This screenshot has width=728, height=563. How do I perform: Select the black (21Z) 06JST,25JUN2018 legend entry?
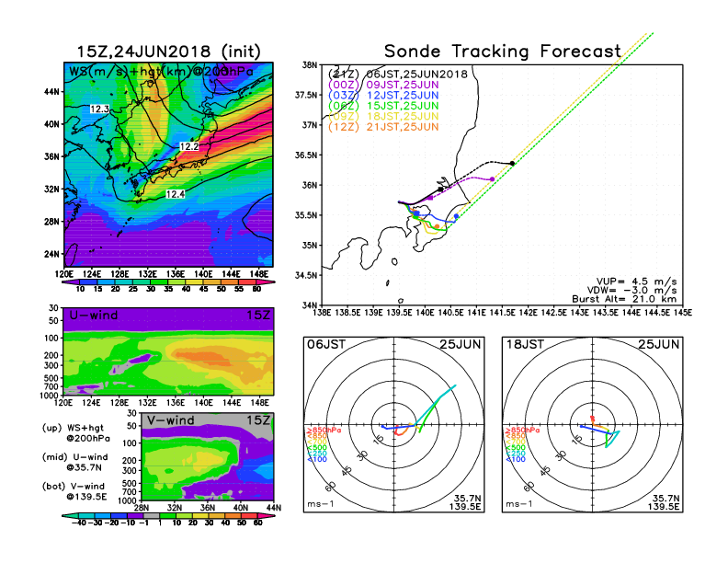pyautogui.click(x=398, y=74)
